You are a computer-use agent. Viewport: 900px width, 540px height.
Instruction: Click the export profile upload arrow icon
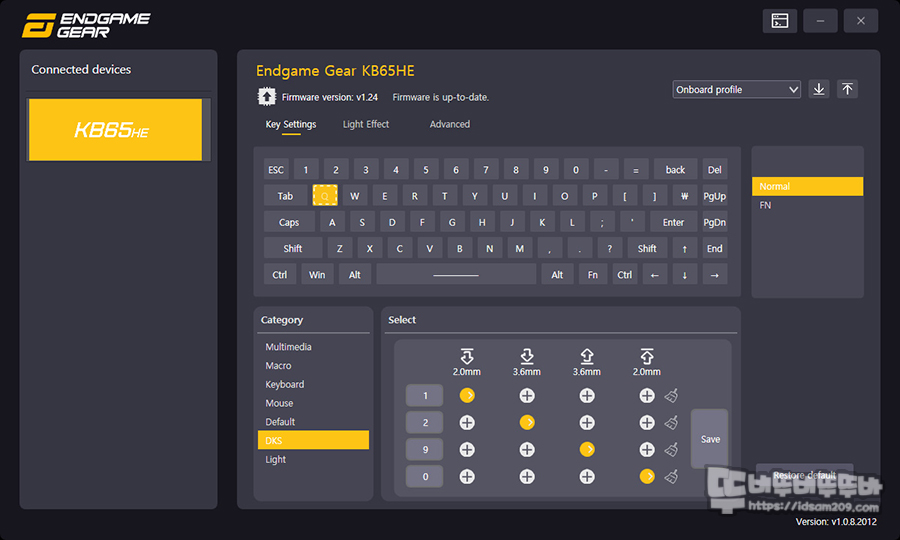pos(847,89)
